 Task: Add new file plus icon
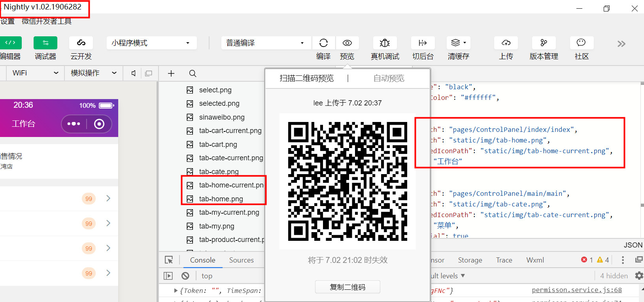tap(171, 73)
